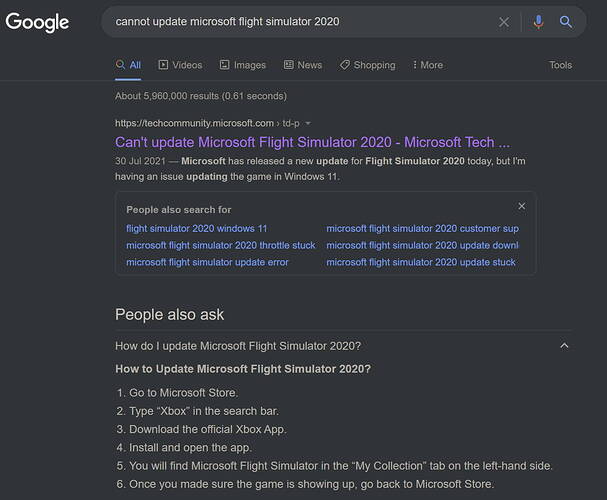Image resolution: width=607 pixels, height=500 pixels.
Task: Select the Shopping tab
Action: click(x=367, y=65)
